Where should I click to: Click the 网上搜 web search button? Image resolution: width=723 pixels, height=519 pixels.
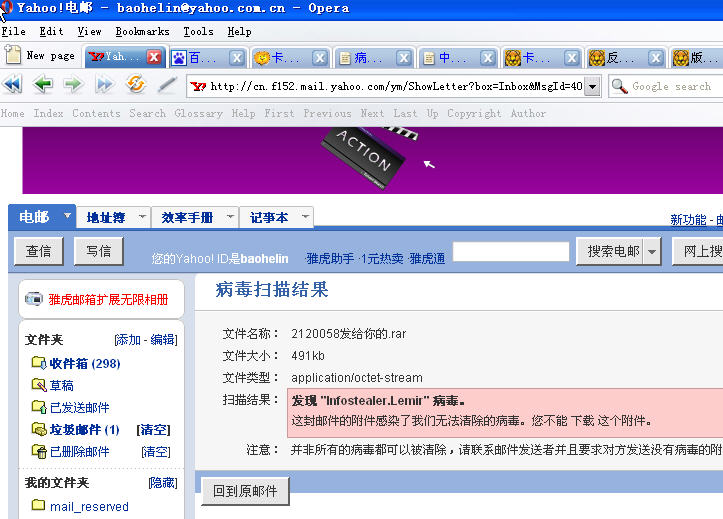(x=698, y=251)
